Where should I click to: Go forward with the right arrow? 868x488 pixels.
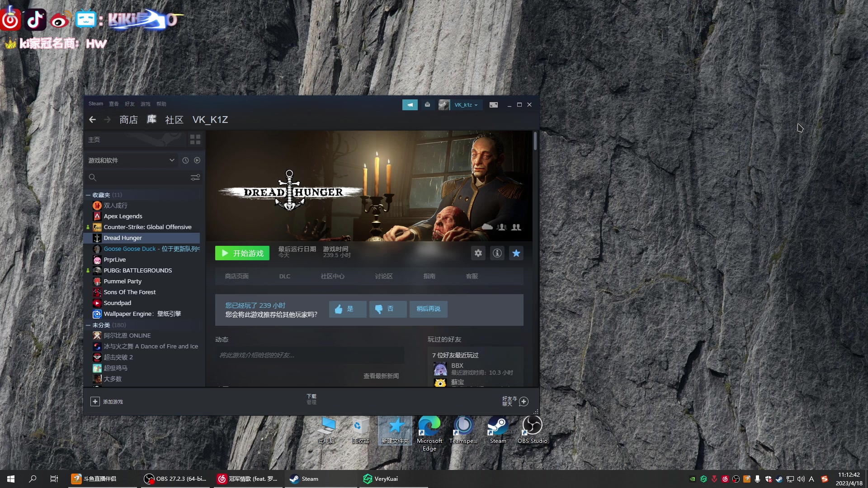click(107, 120)
